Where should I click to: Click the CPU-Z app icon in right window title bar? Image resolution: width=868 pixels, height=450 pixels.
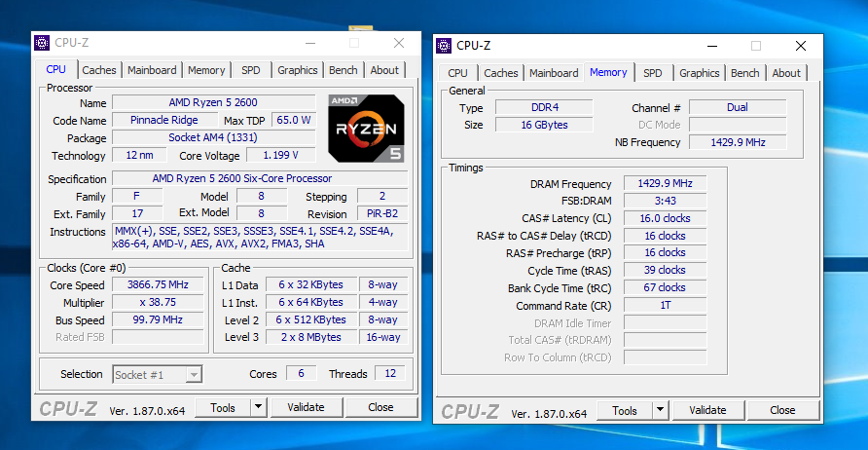tap(444, 46)
